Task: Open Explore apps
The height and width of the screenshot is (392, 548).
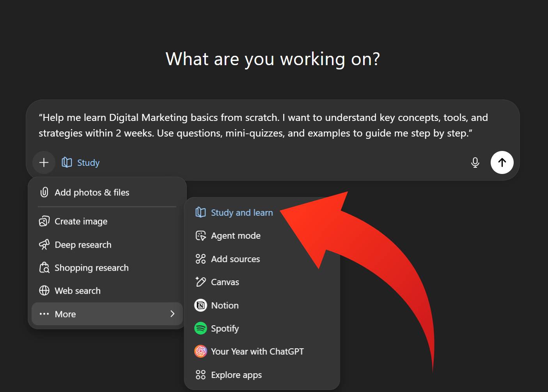Action: (236, 375)
